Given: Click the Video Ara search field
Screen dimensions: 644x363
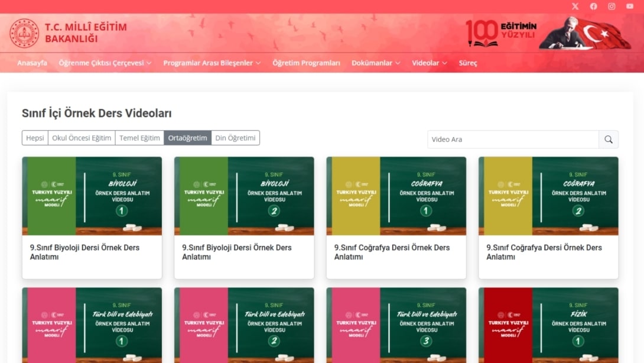Looking at the screenshot, I should click(513, 140).
